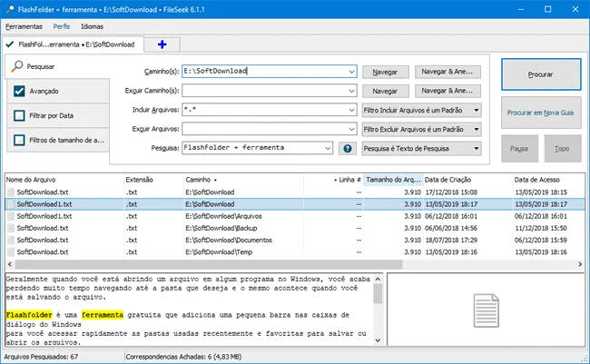Viewport: 590px width, 364px height.
Task: Click the file icon of SoftDownload.txt in Backup
Action: (11, 228)
